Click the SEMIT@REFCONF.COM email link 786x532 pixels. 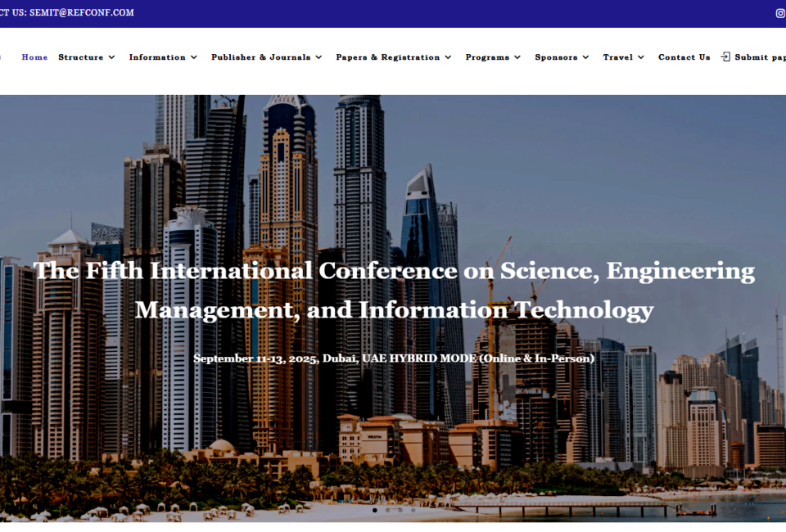[81, 13]
